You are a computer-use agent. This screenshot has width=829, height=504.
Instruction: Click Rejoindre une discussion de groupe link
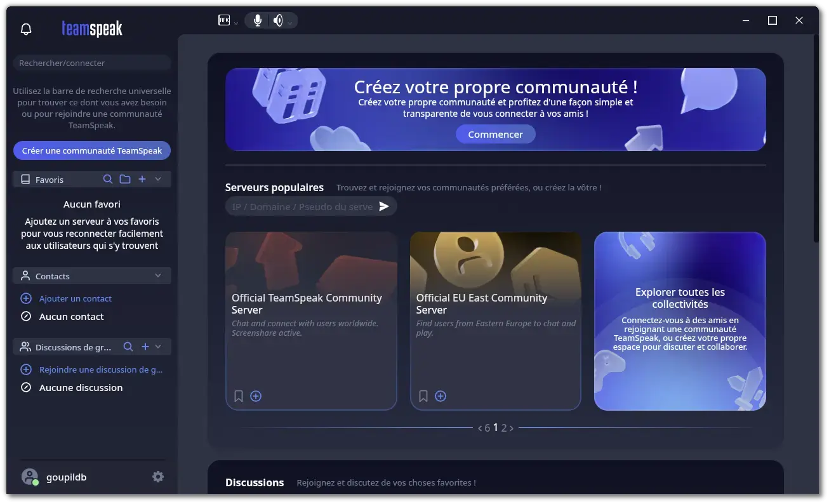coord(101,369)
